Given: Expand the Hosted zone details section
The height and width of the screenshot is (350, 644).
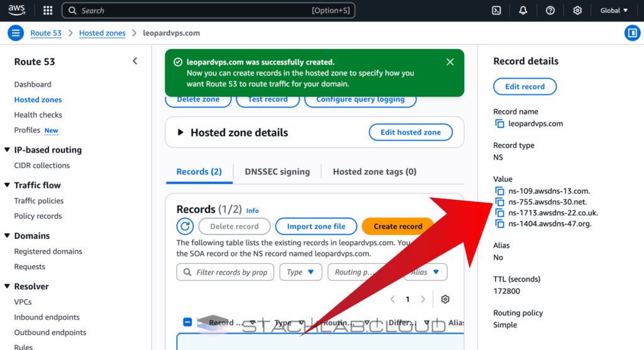Looking at the screenshot, I should click(181, 133).
